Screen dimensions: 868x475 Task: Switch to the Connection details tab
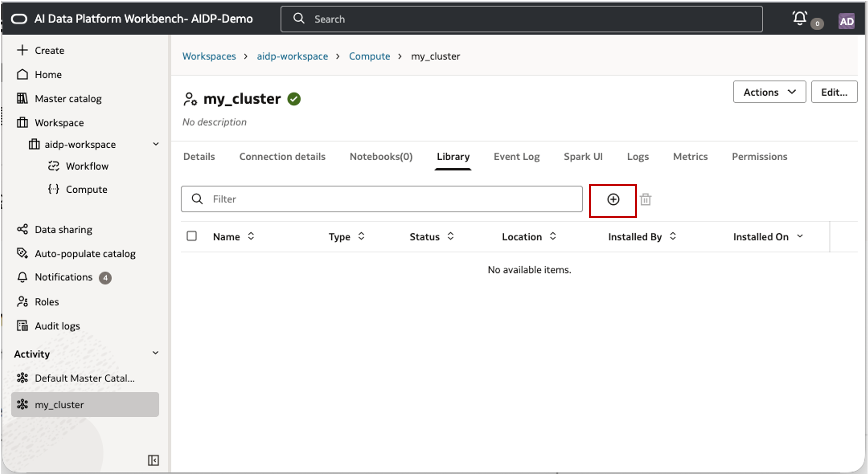point(282,157)
